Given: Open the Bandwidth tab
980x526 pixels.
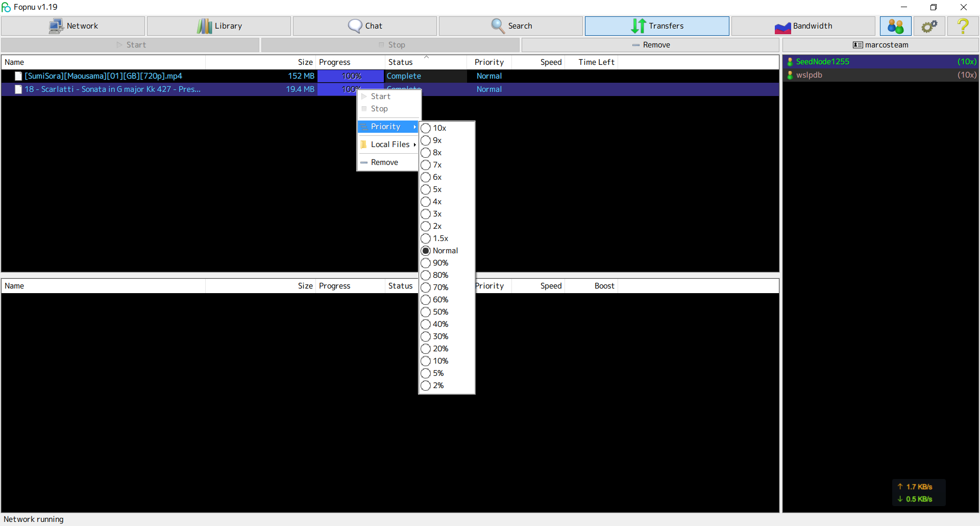Looking at the screenshot, I should click(803, 26).
